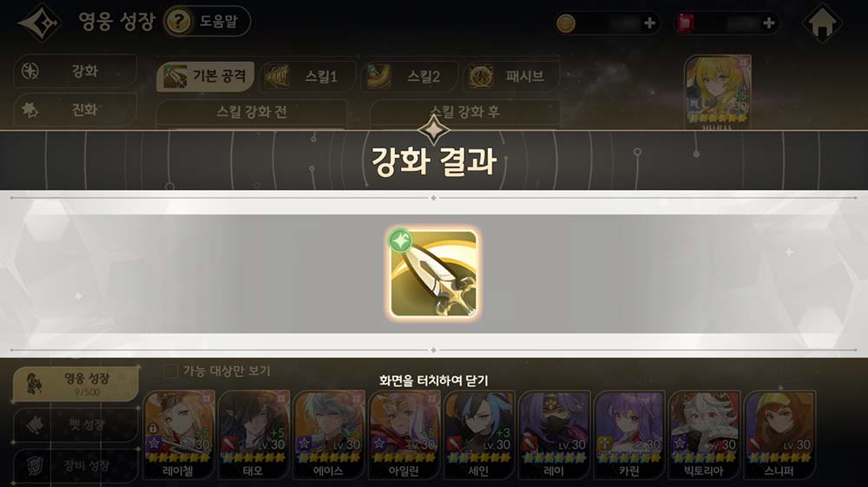Select the 진화 evolution menu
The image size is (868, 487).
(x=76, y=109)
